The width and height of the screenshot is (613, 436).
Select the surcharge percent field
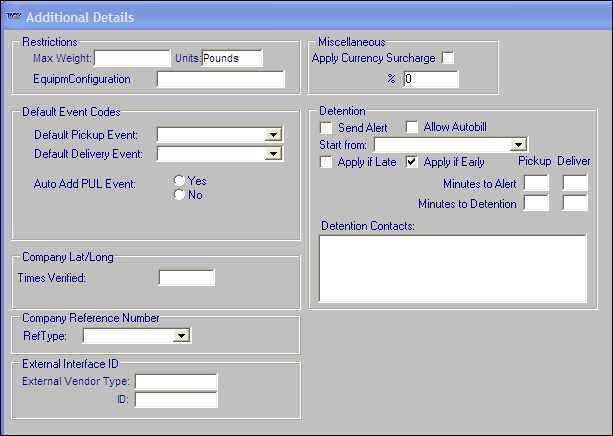tap(430, 79)
